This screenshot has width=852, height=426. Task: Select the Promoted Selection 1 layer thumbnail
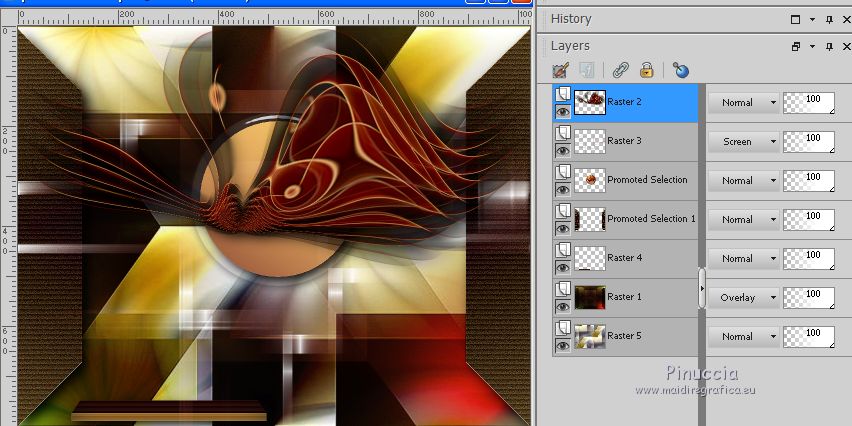[590, 220]
